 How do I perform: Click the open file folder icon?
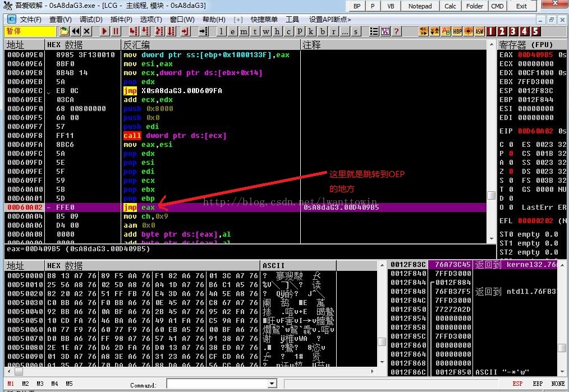pos(64,31)
